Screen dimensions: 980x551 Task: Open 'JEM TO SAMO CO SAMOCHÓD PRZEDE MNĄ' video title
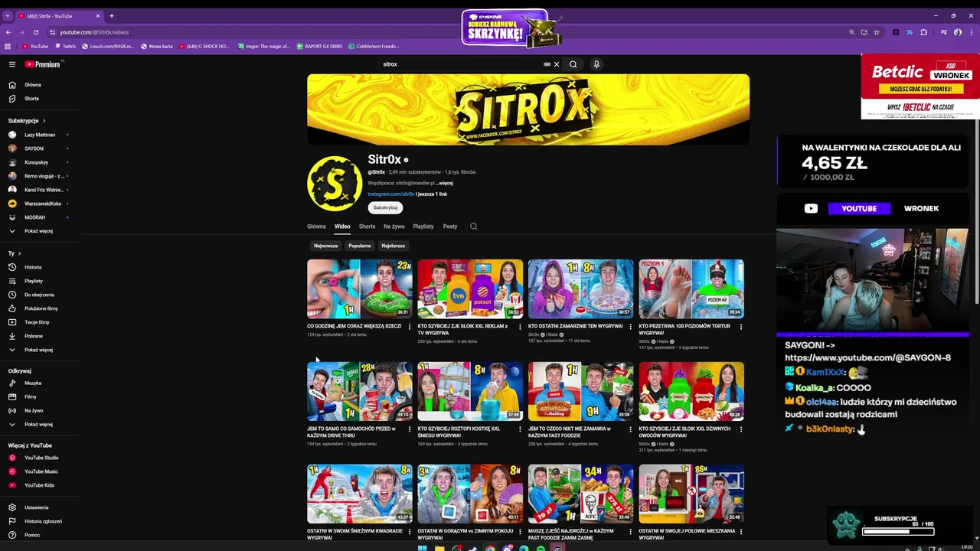coord(351,432)
